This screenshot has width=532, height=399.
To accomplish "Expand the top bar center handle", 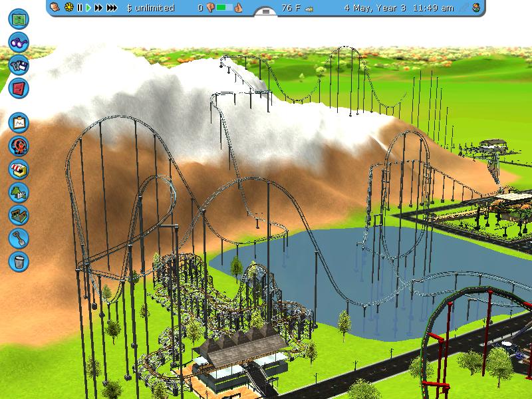I will [x=266, y=11].
